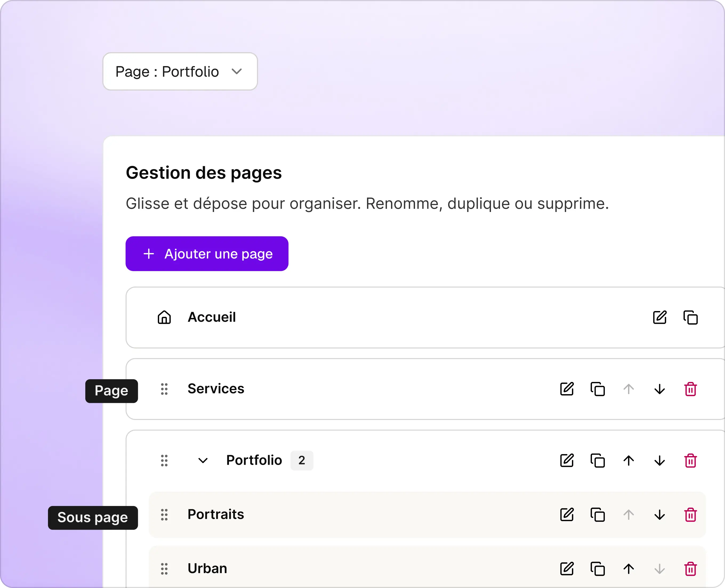Move the Portraits subpage down

click(659, 514)
